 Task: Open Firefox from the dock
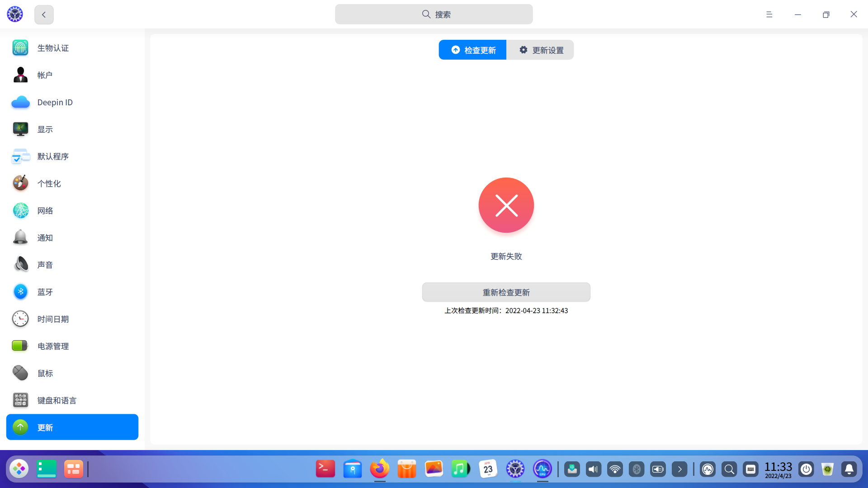[x=379, y=469]
